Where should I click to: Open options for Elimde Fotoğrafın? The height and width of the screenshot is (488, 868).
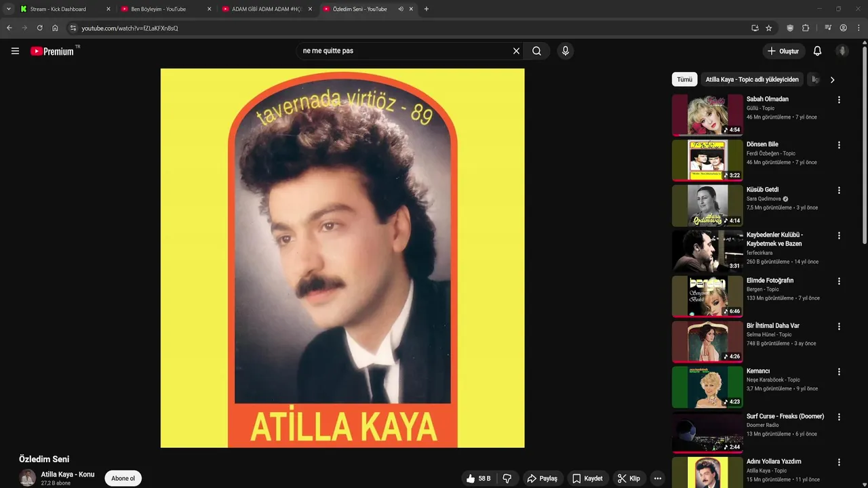pos(839,281)
